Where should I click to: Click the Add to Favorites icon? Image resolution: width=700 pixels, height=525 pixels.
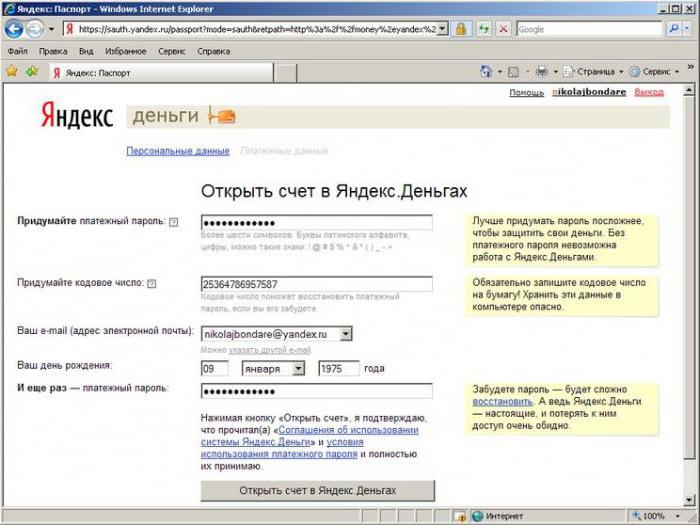[32, 71]
